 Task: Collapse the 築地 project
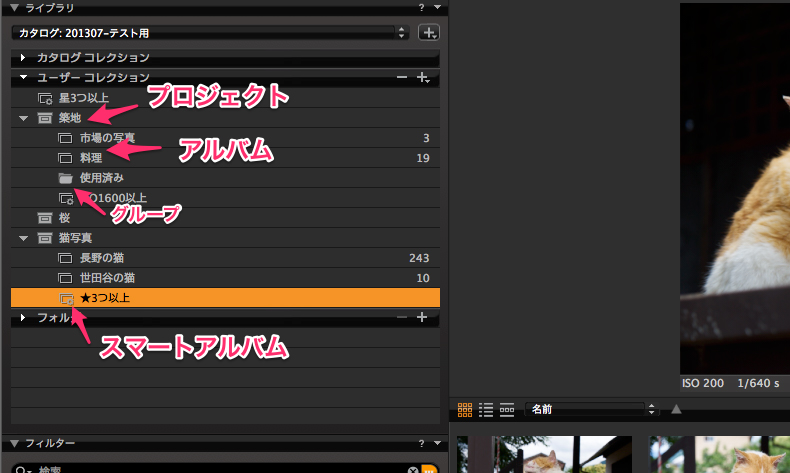pos(23,118)
